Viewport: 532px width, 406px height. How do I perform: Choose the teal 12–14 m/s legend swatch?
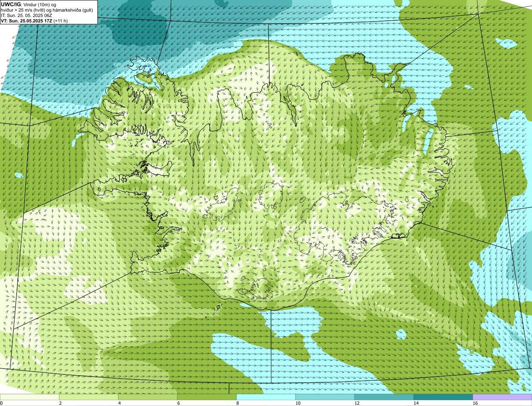[x=384, y=397]
